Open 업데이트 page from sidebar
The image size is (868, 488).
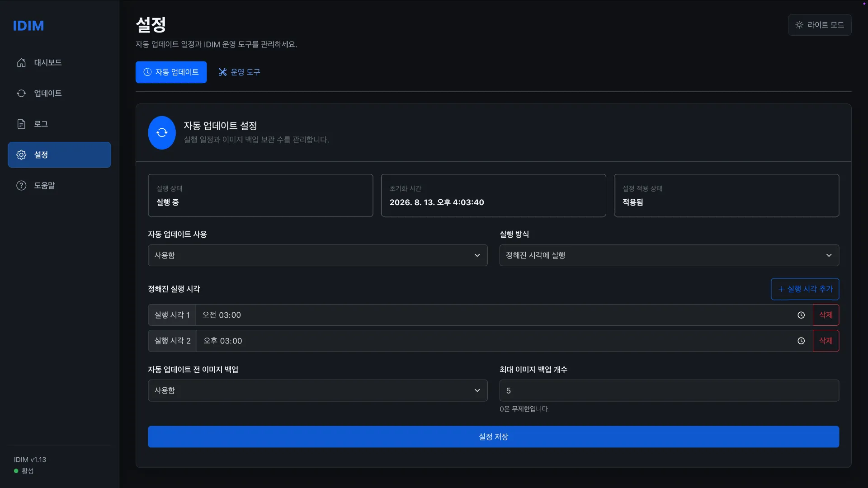pyautogui.click(x=59, y=94)
